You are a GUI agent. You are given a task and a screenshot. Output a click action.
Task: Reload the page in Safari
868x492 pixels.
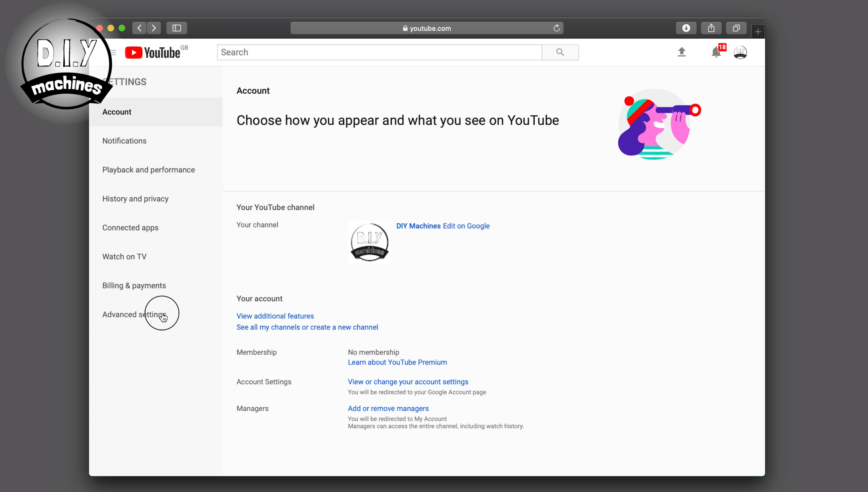tap(557, 28)
